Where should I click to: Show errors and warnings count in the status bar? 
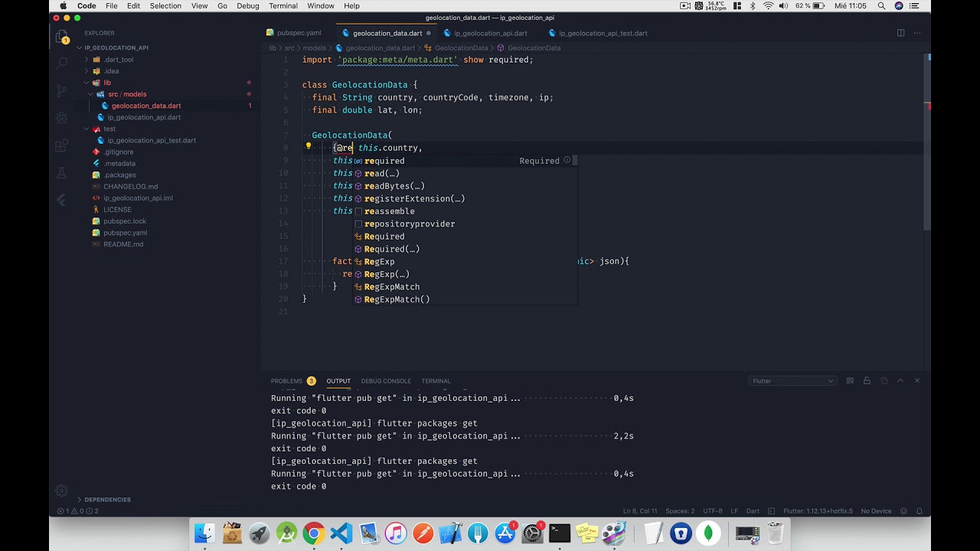(78, 511)
